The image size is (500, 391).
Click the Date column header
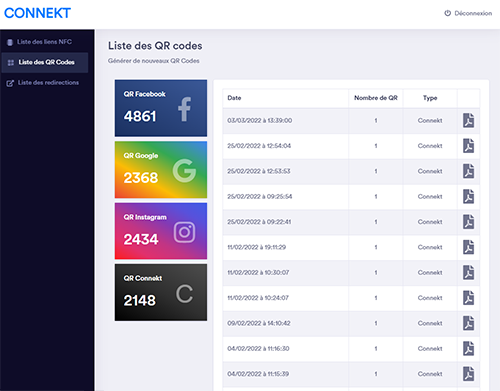pyautogui.click(x=234, y=98)
